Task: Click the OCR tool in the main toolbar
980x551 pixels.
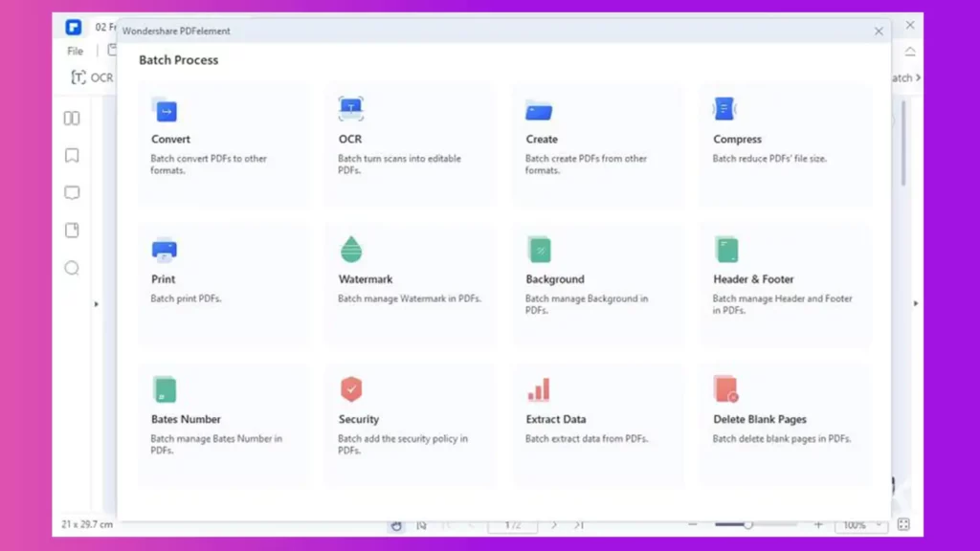Action: click(92, 77)
